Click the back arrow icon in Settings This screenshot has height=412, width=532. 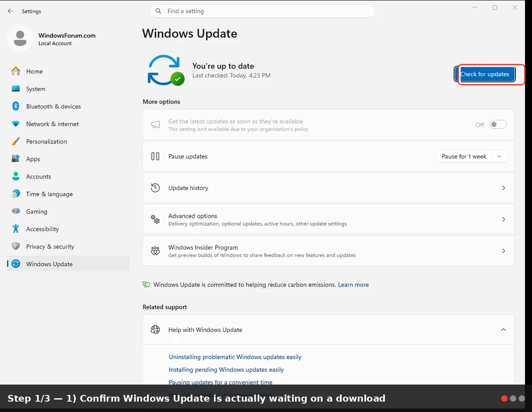click(10, 11)
